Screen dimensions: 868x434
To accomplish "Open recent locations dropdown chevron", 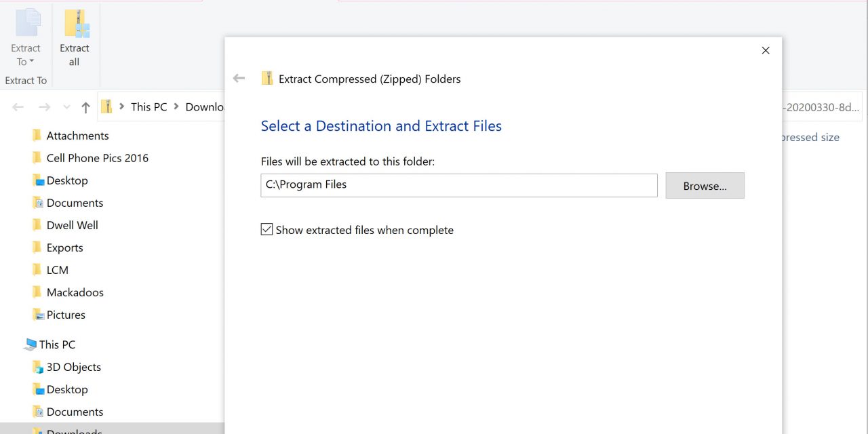I will coord(66,107).
